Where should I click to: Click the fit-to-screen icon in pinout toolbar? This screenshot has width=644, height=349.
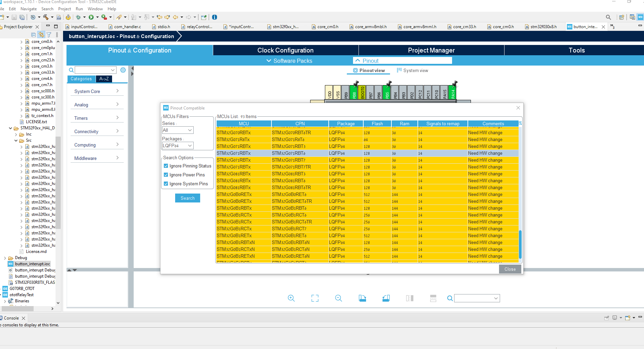point(315,298)
